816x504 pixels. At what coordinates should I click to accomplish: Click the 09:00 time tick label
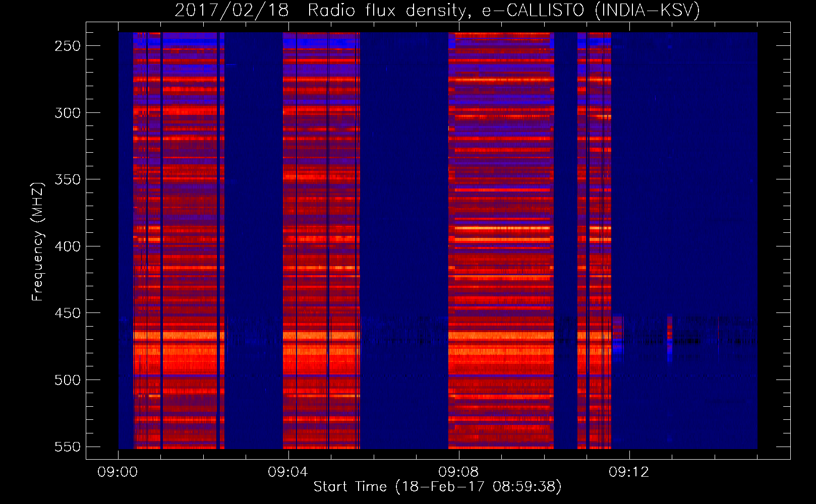(x=118, y=472)
